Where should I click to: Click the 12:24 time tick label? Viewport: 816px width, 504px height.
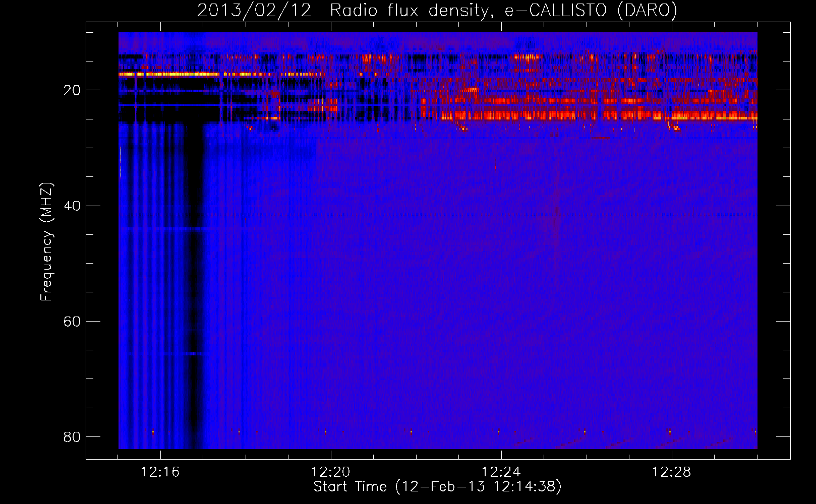[501, 472]
